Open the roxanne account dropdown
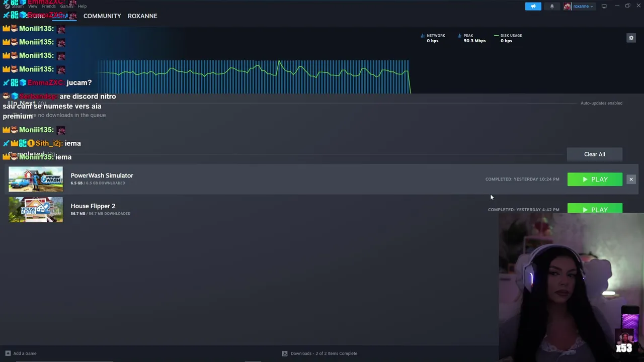This screenshot has width=644, height=362. 583,6
